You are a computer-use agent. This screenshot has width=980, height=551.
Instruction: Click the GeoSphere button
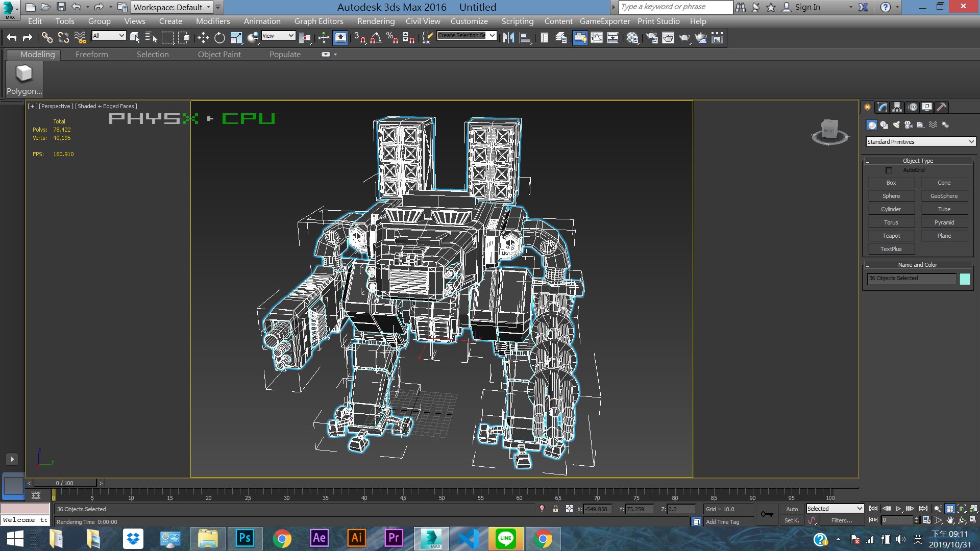point(944,196)
